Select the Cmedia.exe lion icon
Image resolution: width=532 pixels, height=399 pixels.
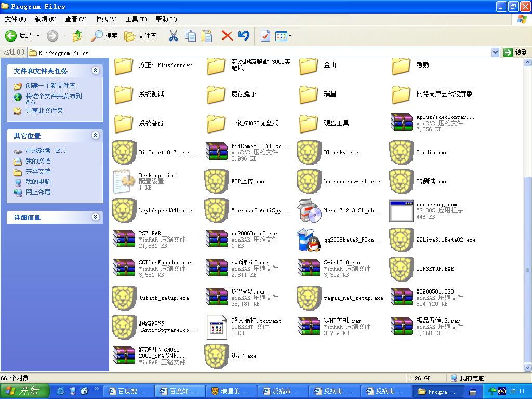[402, 153]
